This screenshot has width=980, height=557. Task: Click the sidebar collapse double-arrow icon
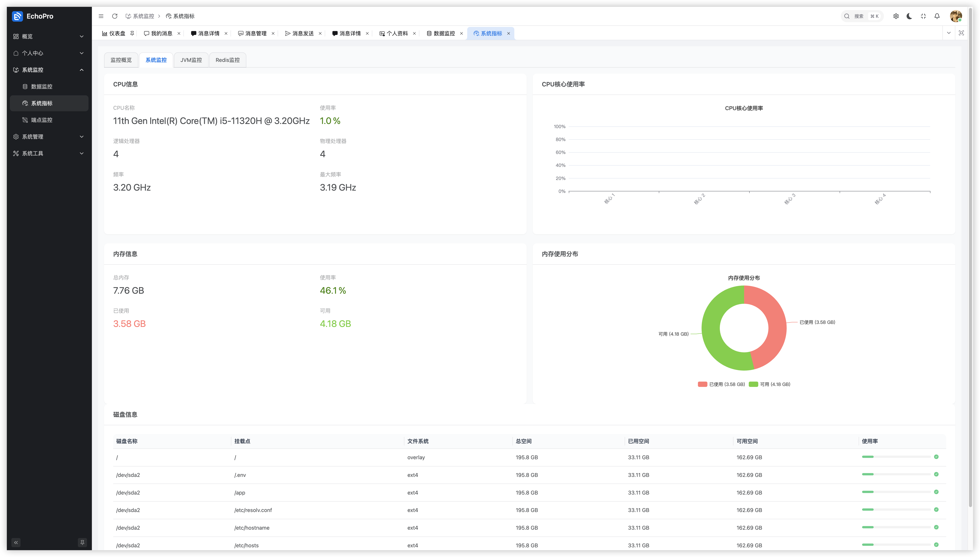pyautogui.click(x=16, y=542)
